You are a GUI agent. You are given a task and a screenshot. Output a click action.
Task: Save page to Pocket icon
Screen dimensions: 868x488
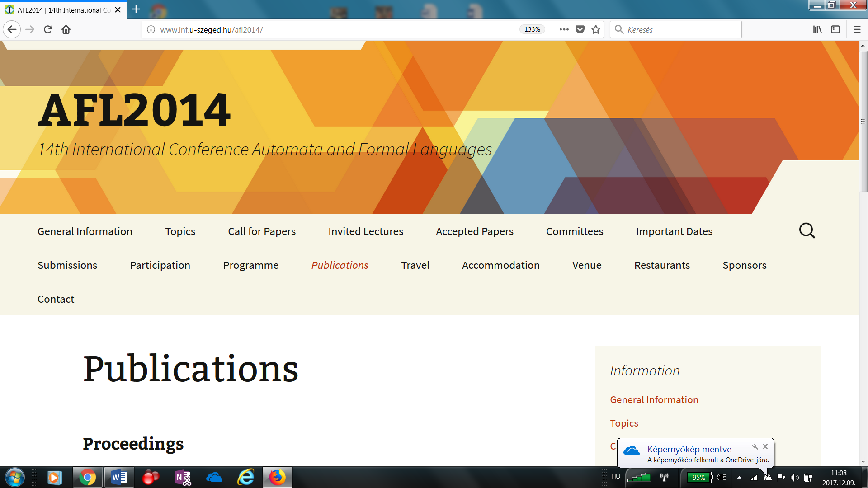point(580,30)
